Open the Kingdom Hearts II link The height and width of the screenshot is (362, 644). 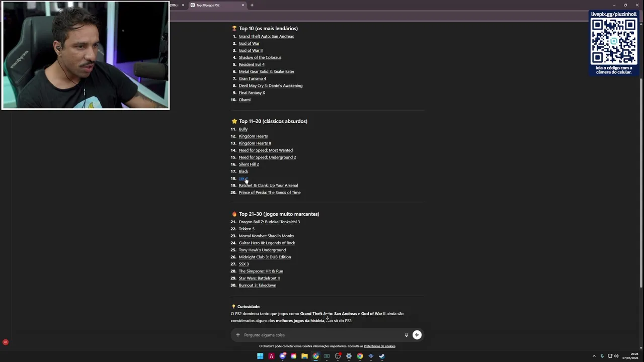pyautogui.click(x=255, y=143)
